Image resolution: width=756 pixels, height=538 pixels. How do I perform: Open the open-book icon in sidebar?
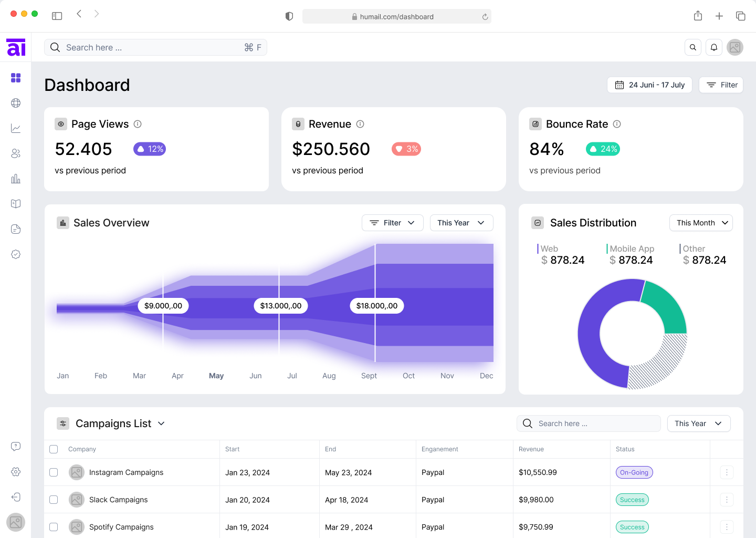click(16, 204)
